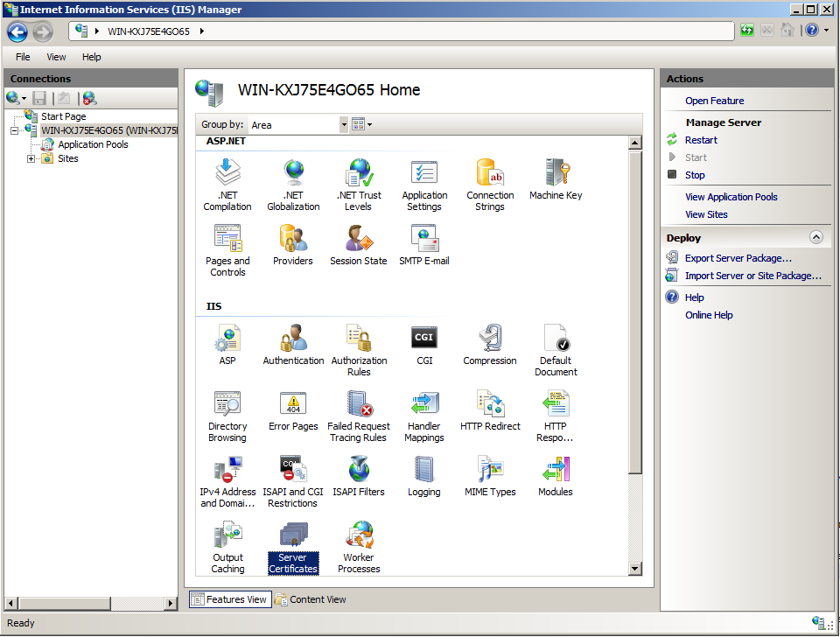Click the save icon in Connections toolbar
Viewport: 840px width, 637px height.
point(39,98)
